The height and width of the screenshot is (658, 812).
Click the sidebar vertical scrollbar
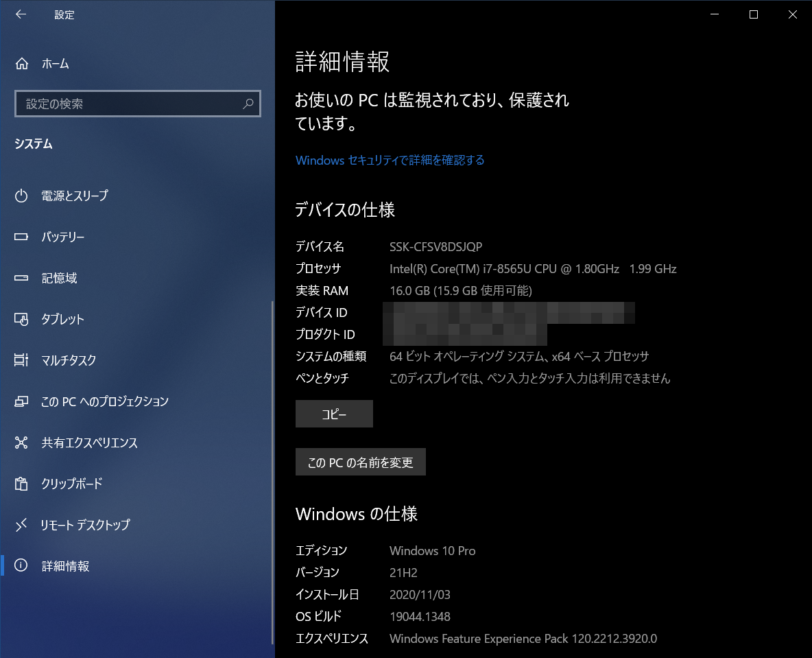pyautogui.click(x=272, y=471)
